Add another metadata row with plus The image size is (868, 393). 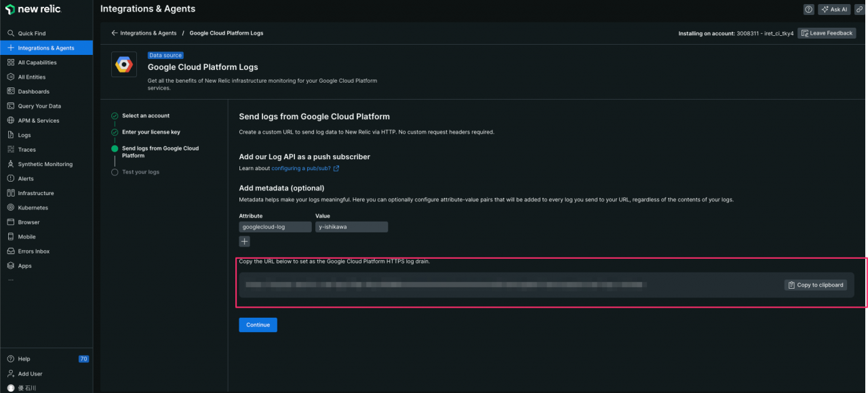[x=245, y=241]
